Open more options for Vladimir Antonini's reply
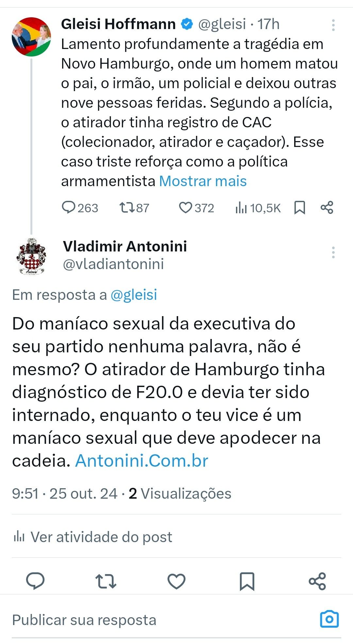353x644 pixels. click(x=333, y=252)
